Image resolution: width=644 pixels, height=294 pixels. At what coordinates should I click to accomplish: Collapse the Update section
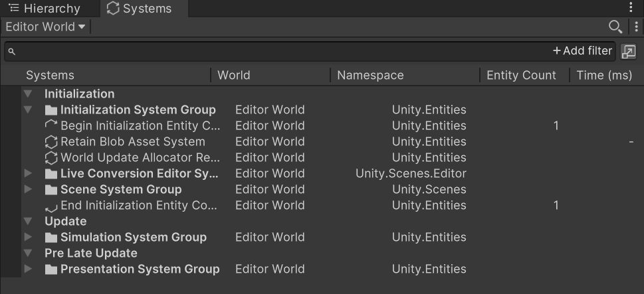tap(28, 222)
